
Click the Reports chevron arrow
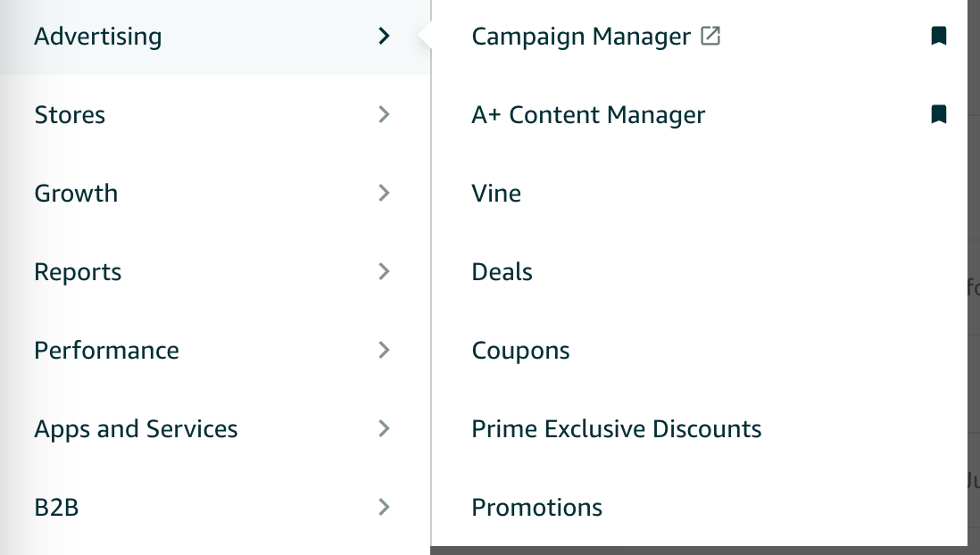[384, 272]
